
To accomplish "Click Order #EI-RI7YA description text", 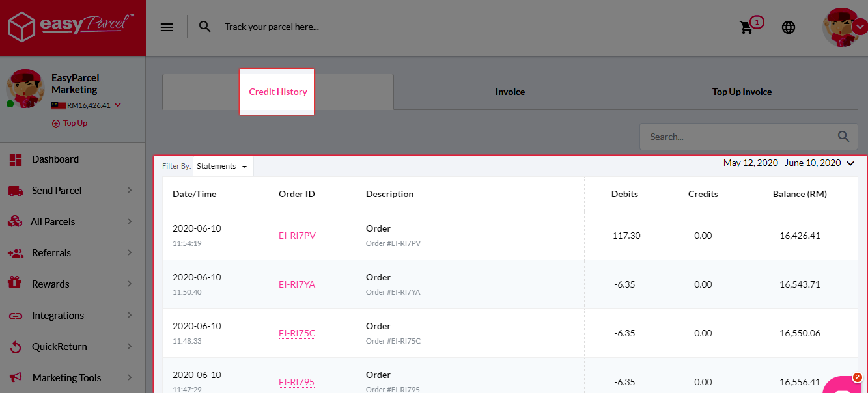I will pos(393,292).
